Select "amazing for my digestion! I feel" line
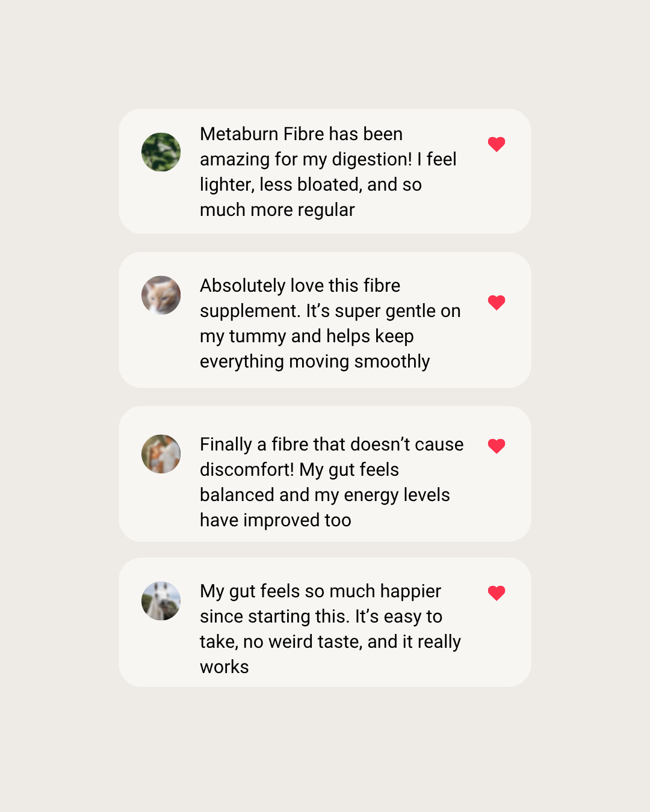Screen dimensions: 650x812 pyautogui.click(x=328, y=159)
